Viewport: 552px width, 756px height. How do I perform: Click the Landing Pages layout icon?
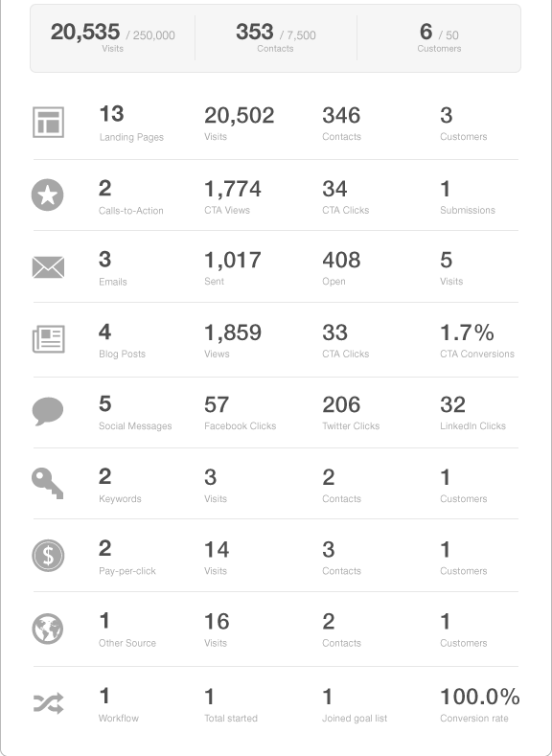[48, 123]
